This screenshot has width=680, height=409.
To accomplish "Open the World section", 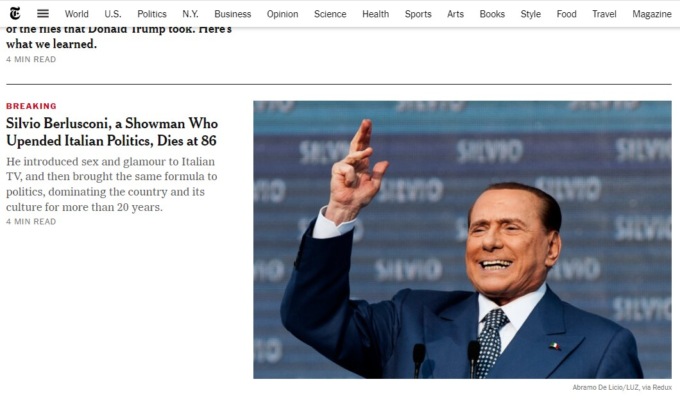I will [77, 14].
